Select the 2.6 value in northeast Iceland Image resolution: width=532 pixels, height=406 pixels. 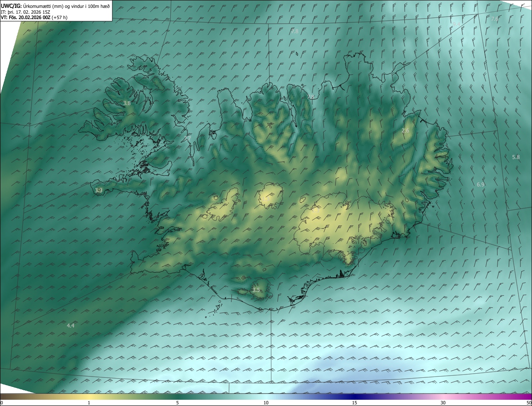tap(405, 130)
